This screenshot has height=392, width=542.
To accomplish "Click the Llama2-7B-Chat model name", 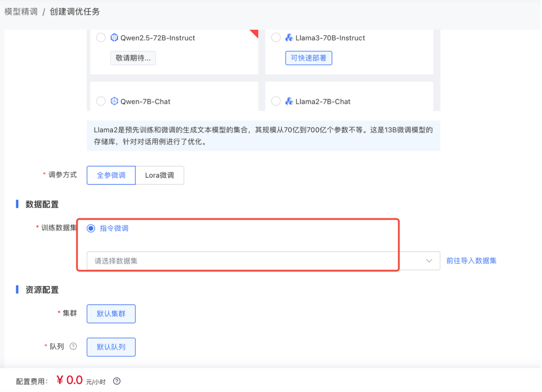I will tap(323, 102).
